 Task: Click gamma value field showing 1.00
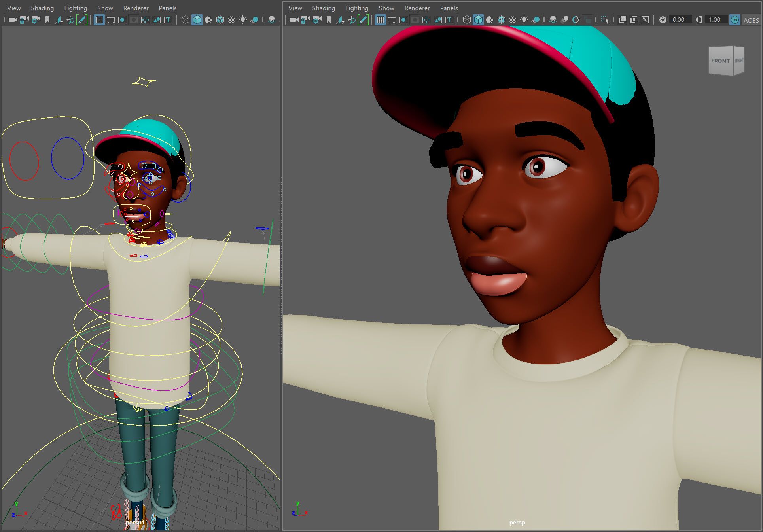click(x=716, y=20)
